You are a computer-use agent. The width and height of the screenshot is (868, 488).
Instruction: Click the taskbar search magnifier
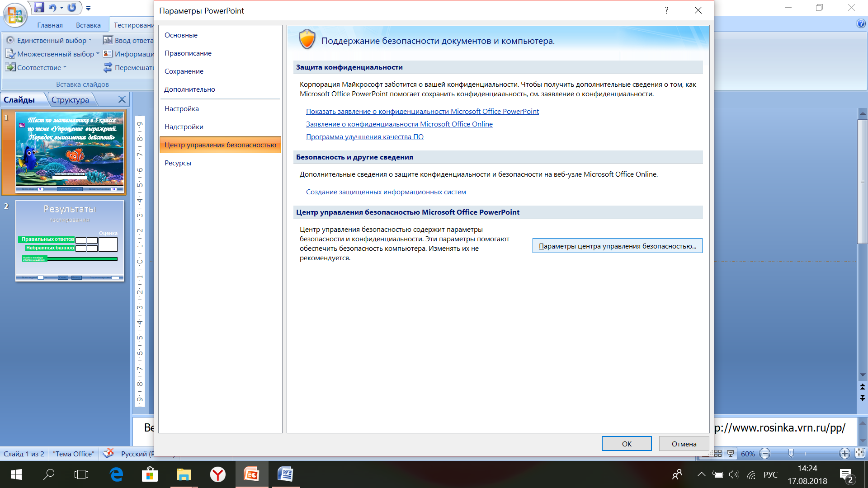[49, 474]
